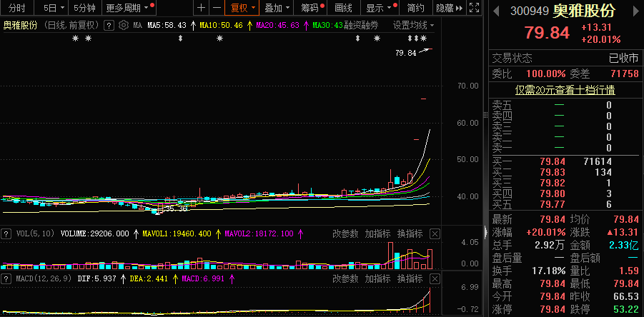Viewport: 644px width, 317px height.
Task: Click the help question mark beside 前复权
Action: pyautogui.click(x=109, y=25)
